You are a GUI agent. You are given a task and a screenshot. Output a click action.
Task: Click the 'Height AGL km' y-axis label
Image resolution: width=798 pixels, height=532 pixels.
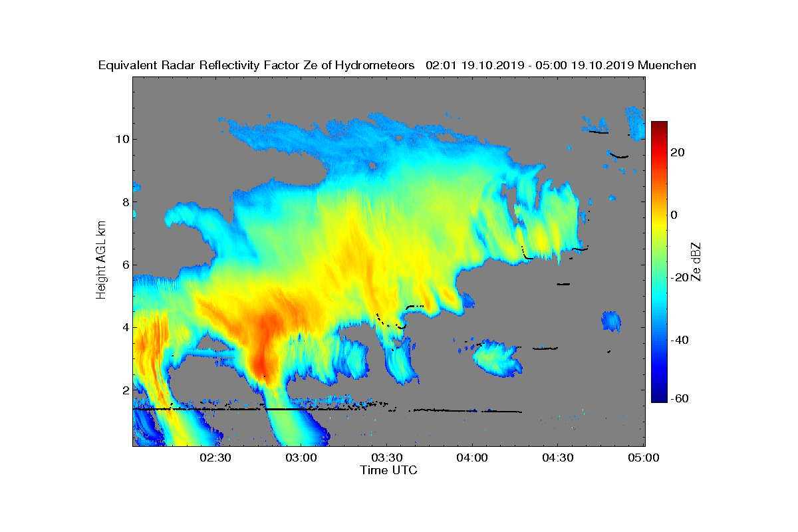coord(101,260)
